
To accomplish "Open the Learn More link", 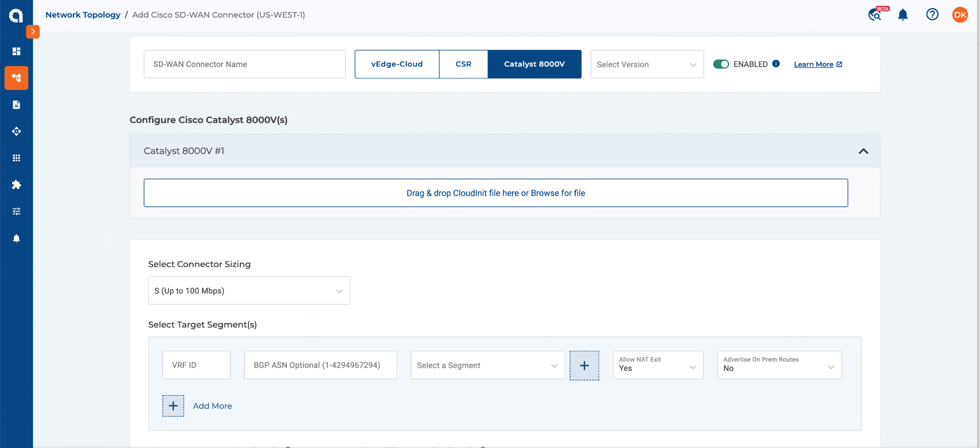I will 818,64.
